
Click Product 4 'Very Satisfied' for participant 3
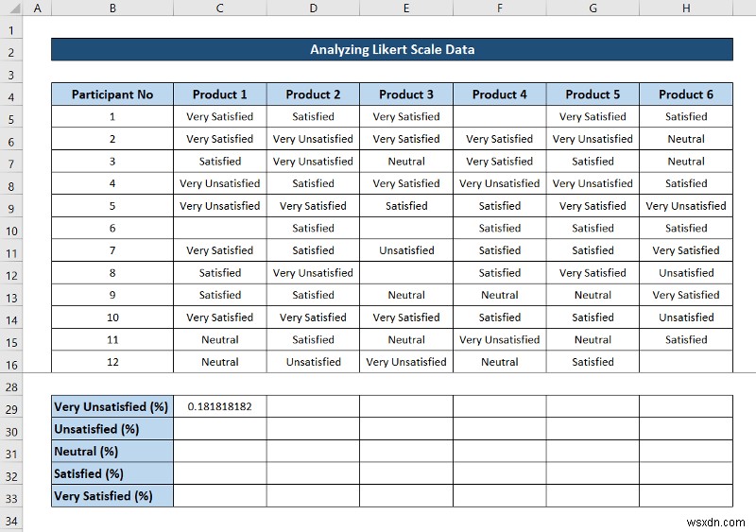(500, 161)
